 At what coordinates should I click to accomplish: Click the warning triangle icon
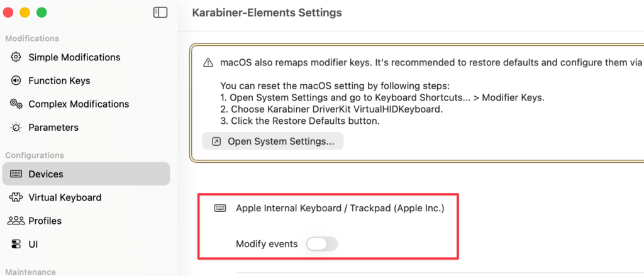208,63
